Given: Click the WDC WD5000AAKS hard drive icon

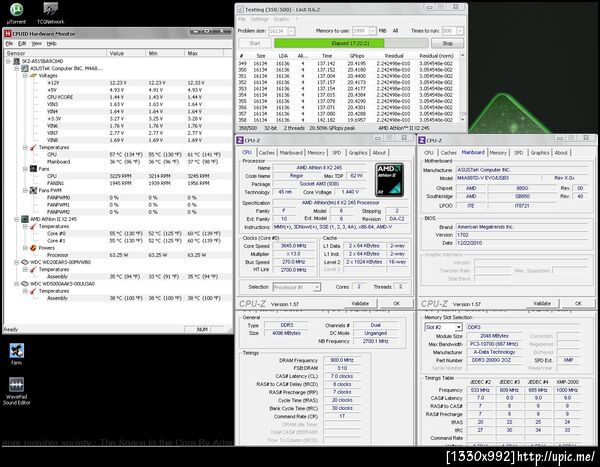Looking at the screenshot, I should (25, 284).
